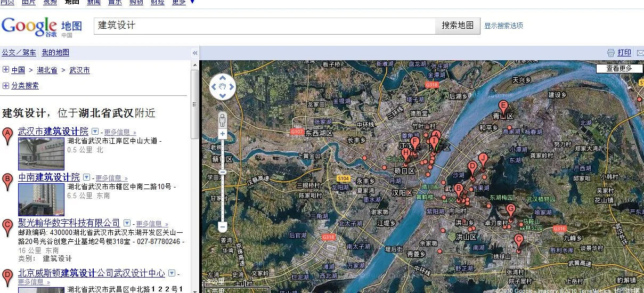The height and width of the screenshot is (293, 644).
Task: Click in the search field containing 建筑设计
Action: 265,26
